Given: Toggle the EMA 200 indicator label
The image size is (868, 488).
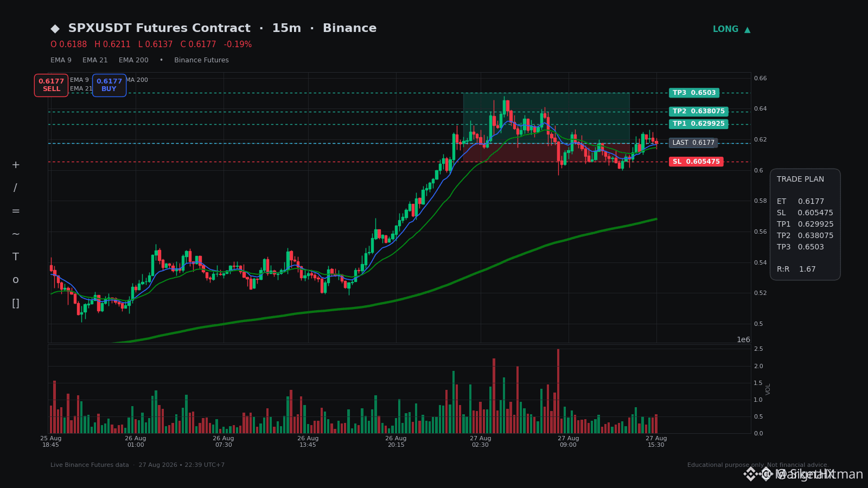Looking at the screenshot, I should (133, 60).
